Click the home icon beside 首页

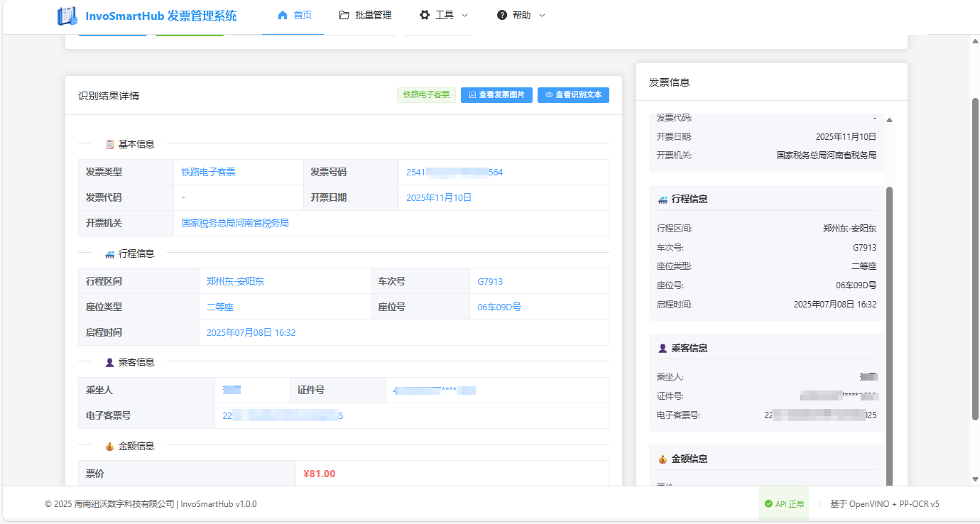pyautogui.click(x=281, y=14)
